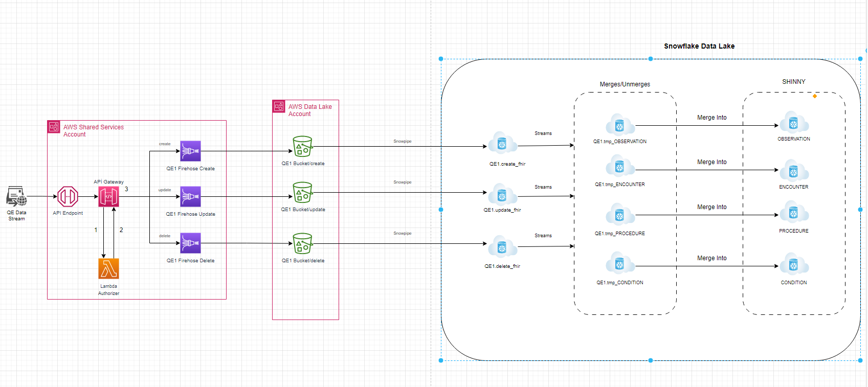Select the QE1 Bucket/update S3 bucket
This screenshot has width=868, height=387.
pos(302,192)
